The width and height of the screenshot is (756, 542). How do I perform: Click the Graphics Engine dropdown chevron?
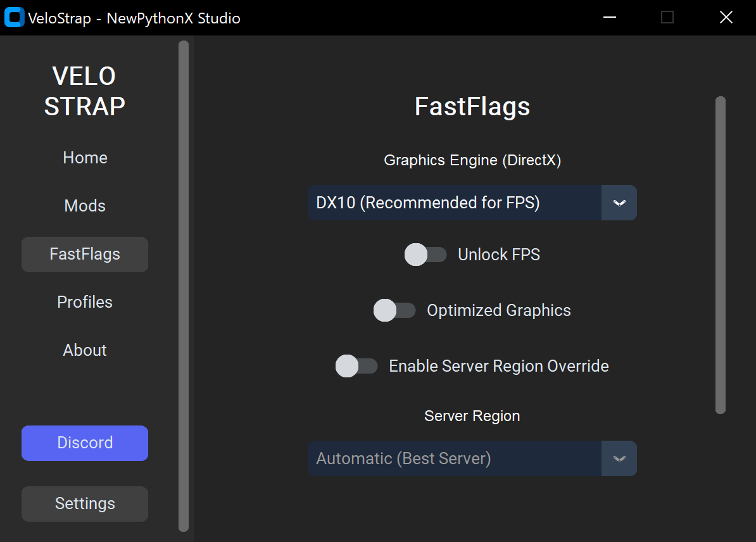coord(619,203)
